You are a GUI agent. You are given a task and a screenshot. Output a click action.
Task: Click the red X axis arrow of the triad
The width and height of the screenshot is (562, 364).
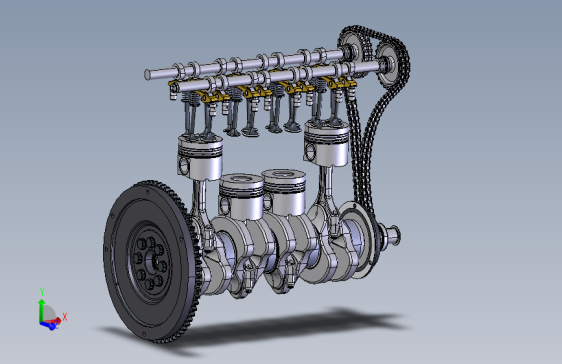point(57,320)
